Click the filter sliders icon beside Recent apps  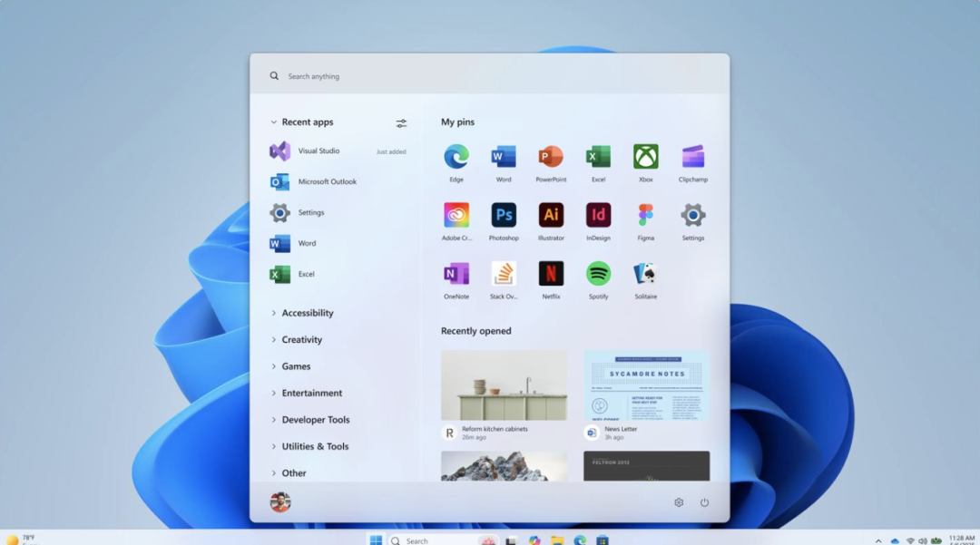point(401,123)
